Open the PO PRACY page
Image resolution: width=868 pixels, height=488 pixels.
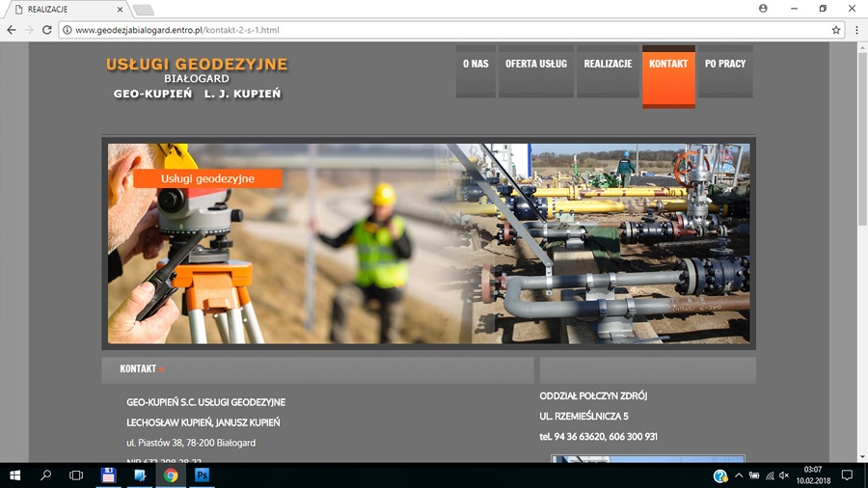coord(725,64)
